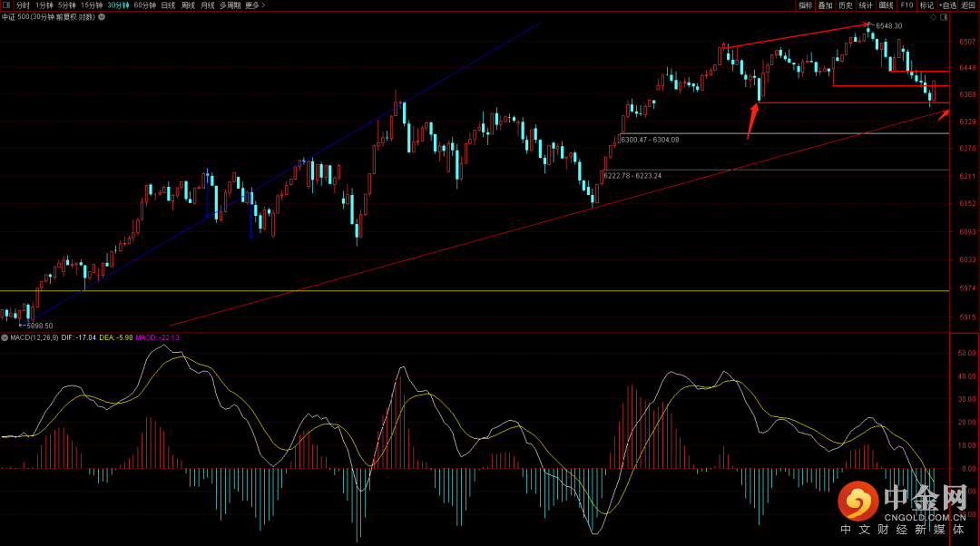
Task: Toggle the right panel icon under 返回
Action: [944, 17]
